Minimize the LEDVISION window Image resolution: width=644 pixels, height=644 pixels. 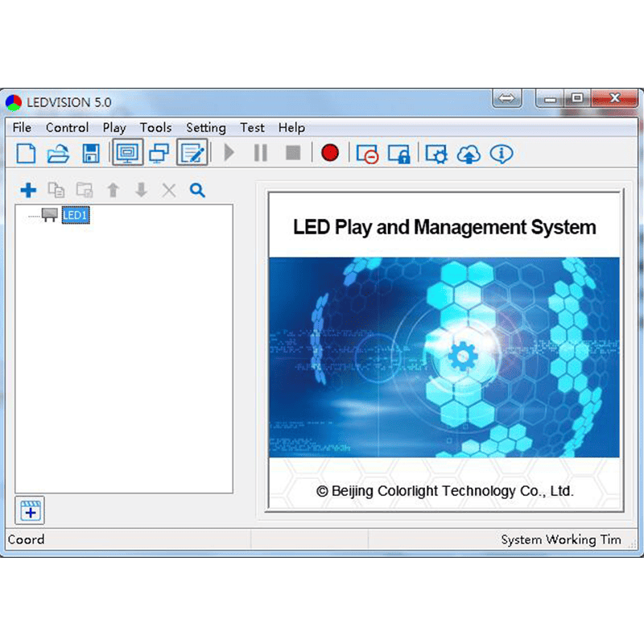550,98
